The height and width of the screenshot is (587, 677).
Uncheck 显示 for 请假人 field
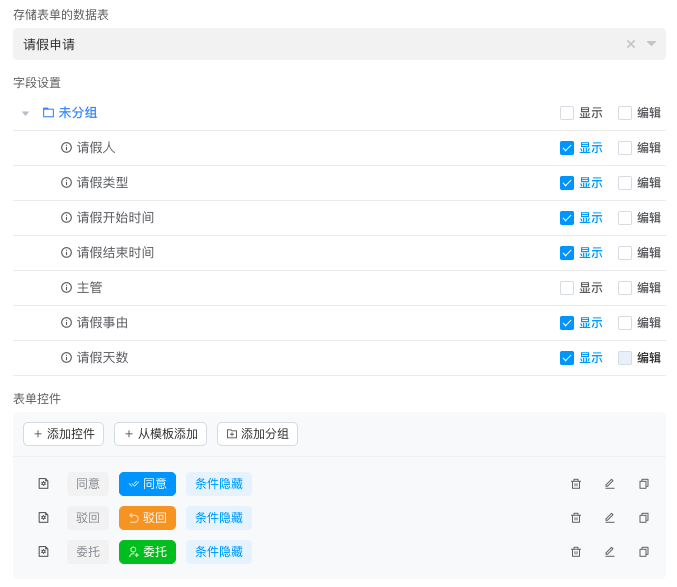[x=567, y=148]
